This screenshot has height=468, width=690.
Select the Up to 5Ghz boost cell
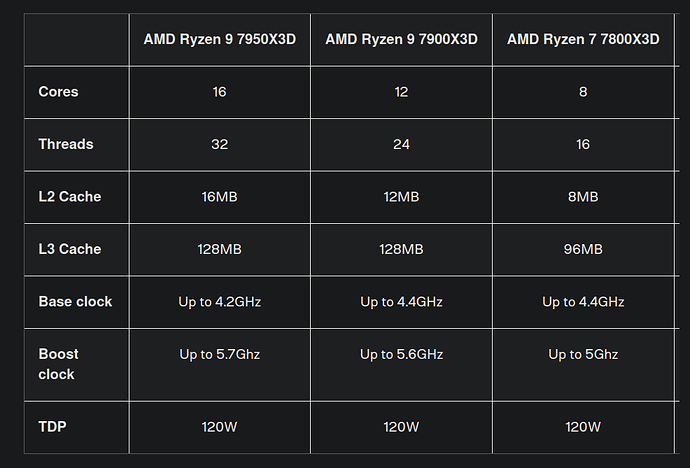[583, 354]
